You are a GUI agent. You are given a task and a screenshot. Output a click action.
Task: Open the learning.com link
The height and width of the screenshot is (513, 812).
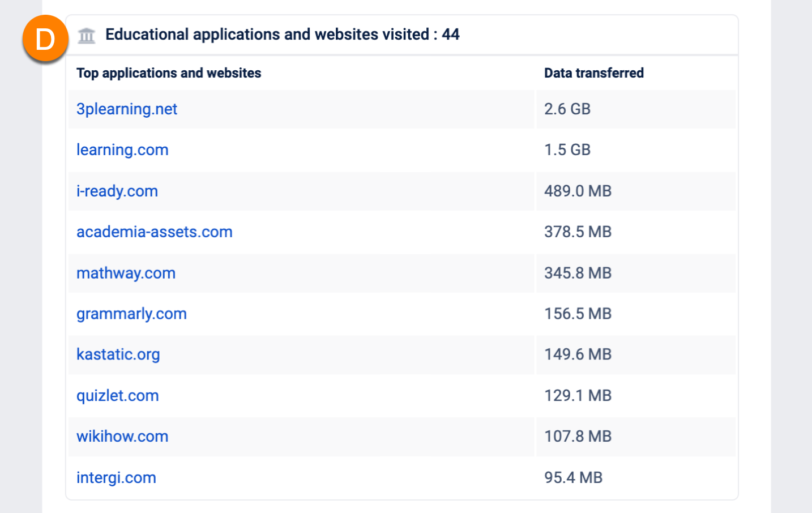point(122,150)
